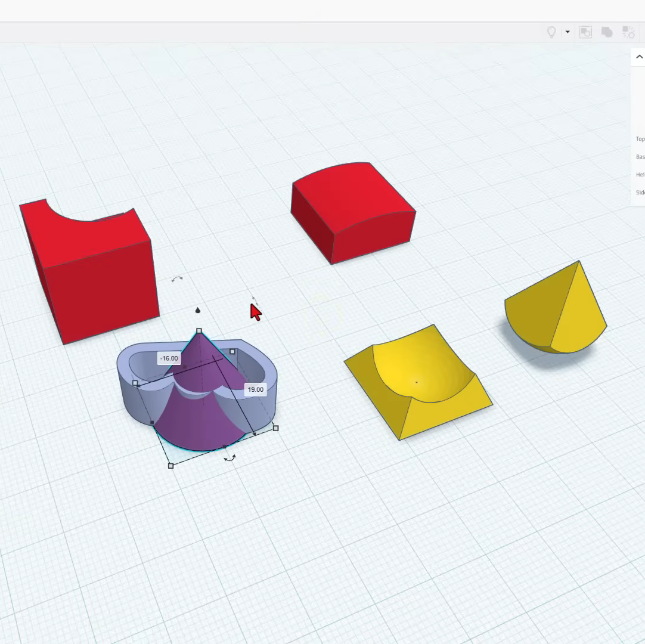Click the dashed-box icon with square and circle
The width and height of the screenshot is (645, 644).
point(585,32)
